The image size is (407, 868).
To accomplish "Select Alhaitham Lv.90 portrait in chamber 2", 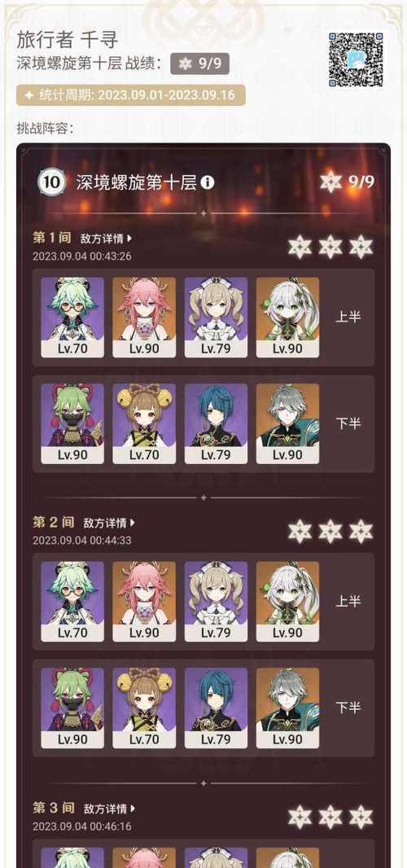I will pyautogui.click(x=287, y=708).
